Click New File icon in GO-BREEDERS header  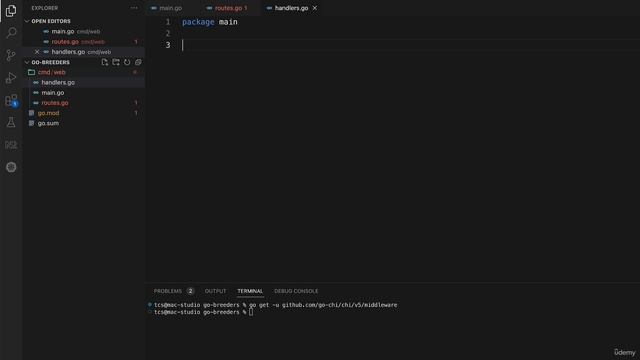pos(105,62)
